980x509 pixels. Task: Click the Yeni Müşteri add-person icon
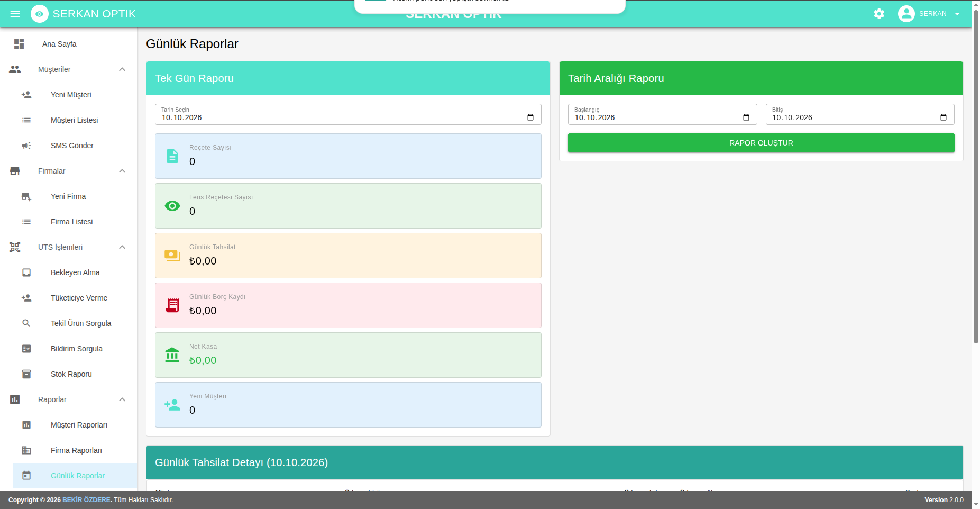pyautogui.click(x=26, y=95)
